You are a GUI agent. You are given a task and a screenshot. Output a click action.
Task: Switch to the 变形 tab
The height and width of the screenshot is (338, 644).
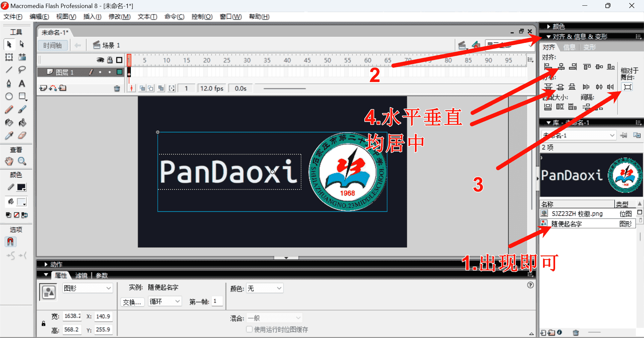(589, 47)
